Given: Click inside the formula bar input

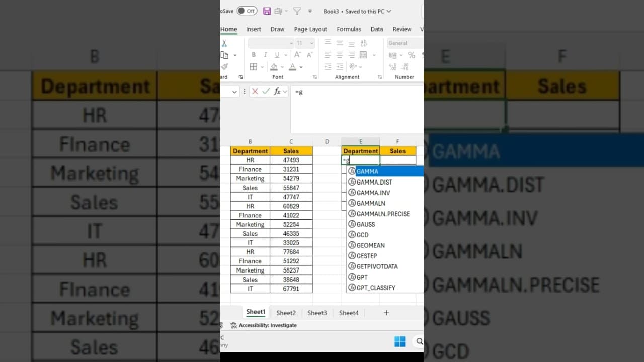Looking at the screenshot, I should click(x=357, y=109).
